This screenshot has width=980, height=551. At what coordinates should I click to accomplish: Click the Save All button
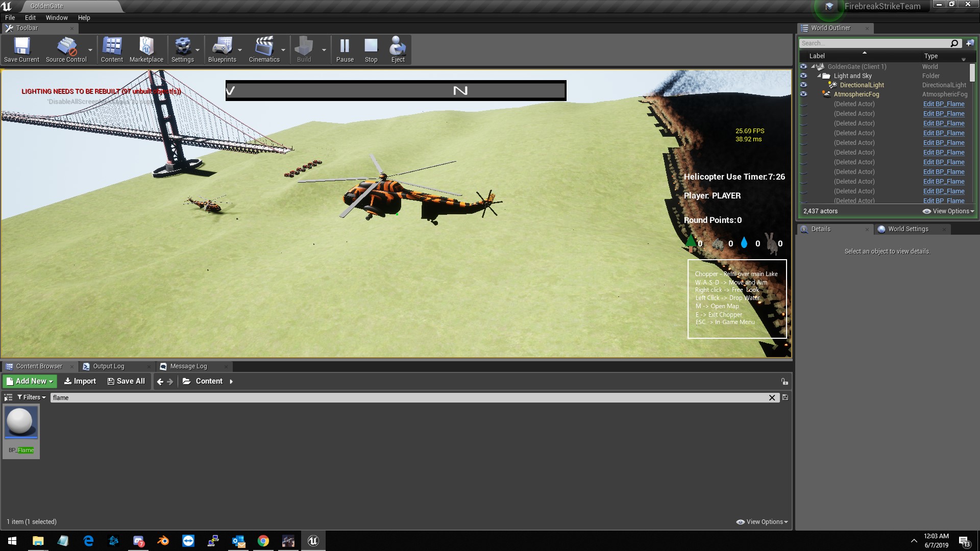tap(126, 381)
